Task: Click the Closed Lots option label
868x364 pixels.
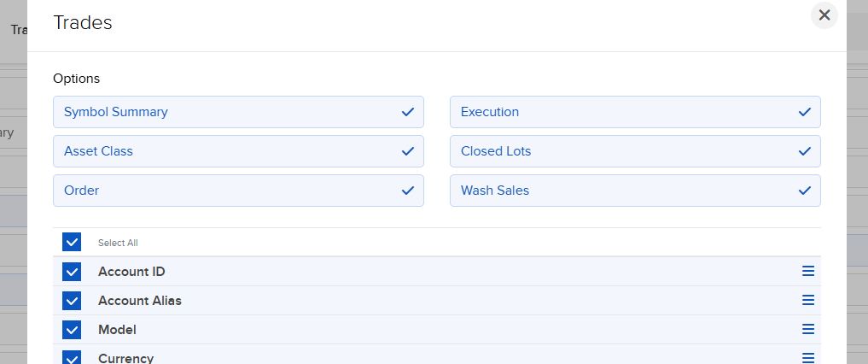Action: [496, 151]
